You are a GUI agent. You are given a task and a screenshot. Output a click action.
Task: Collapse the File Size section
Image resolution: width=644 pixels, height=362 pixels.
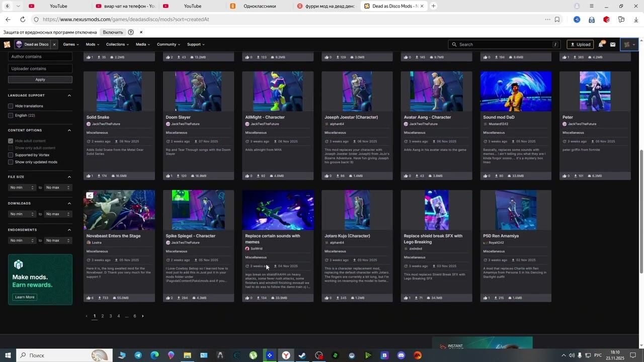pos(69,177)
